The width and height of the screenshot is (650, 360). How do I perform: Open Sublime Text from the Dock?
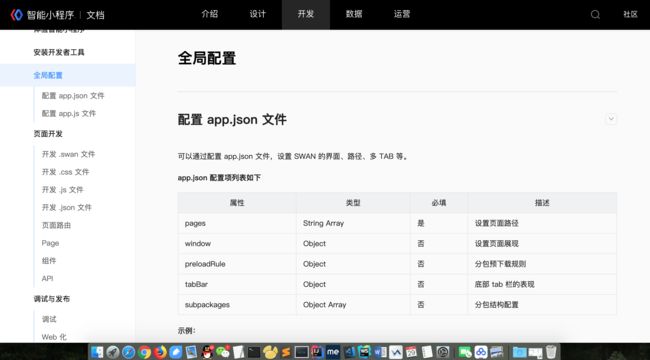(x=286, y=352)
